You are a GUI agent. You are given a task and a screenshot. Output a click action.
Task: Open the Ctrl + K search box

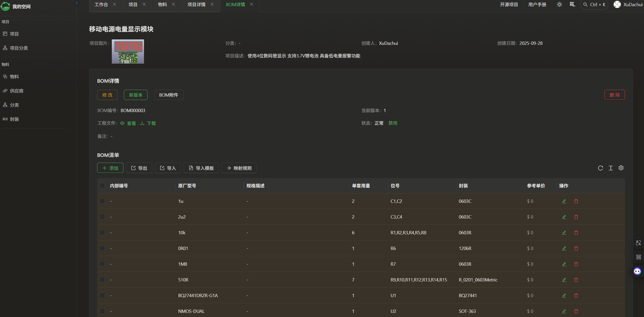pyautogui.click(x=594, y=5)
